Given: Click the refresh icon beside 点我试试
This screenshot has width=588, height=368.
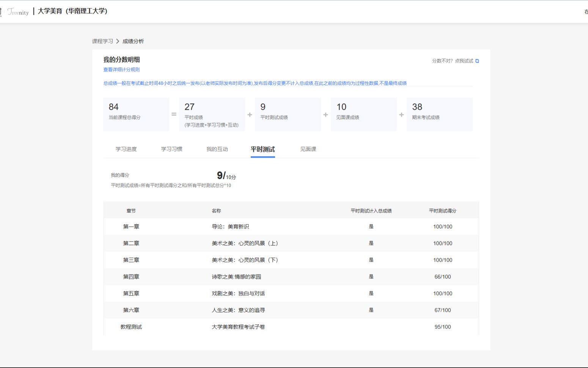Looking at the screenshot, I should pos(477,61).
